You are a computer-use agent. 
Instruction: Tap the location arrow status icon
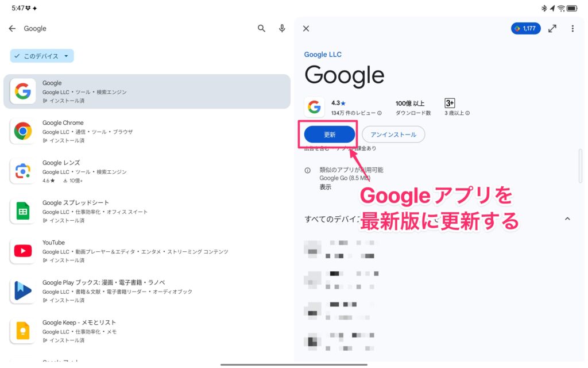click(x=552, y=8)
